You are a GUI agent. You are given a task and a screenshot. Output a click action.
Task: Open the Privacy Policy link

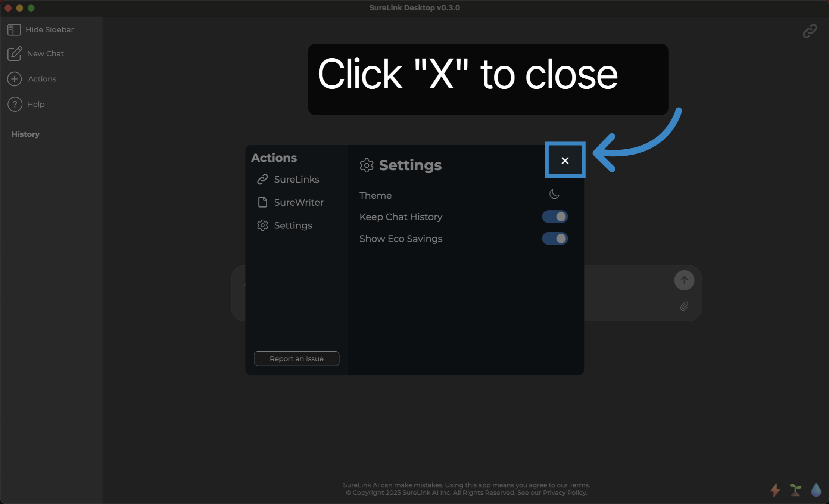pos(564,492)
